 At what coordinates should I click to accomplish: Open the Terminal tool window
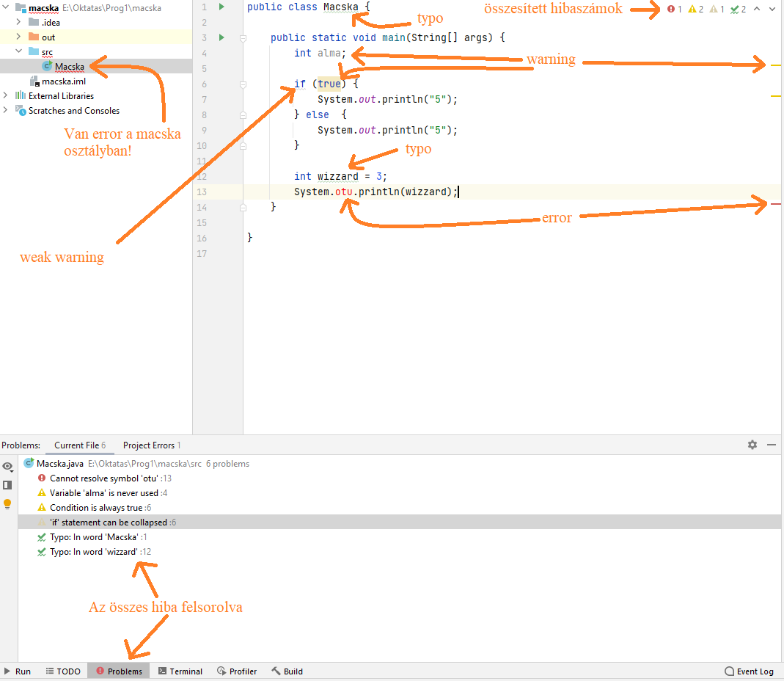(180, 671)
